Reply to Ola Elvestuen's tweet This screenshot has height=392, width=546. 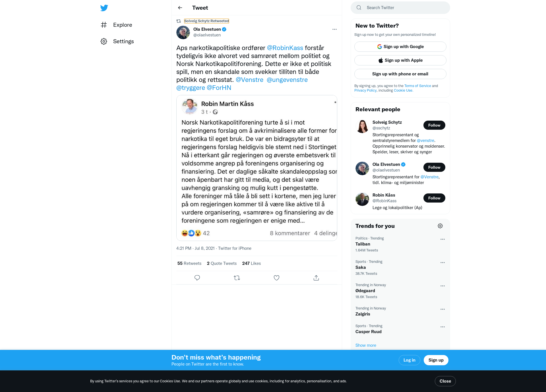click(197, 278)
